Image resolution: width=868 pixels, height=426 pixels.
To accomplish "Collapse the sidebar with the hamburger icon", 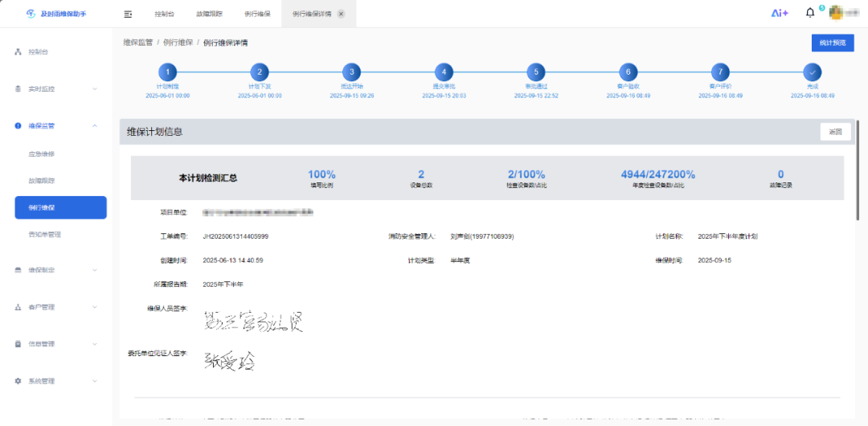I will pos(129,14).
